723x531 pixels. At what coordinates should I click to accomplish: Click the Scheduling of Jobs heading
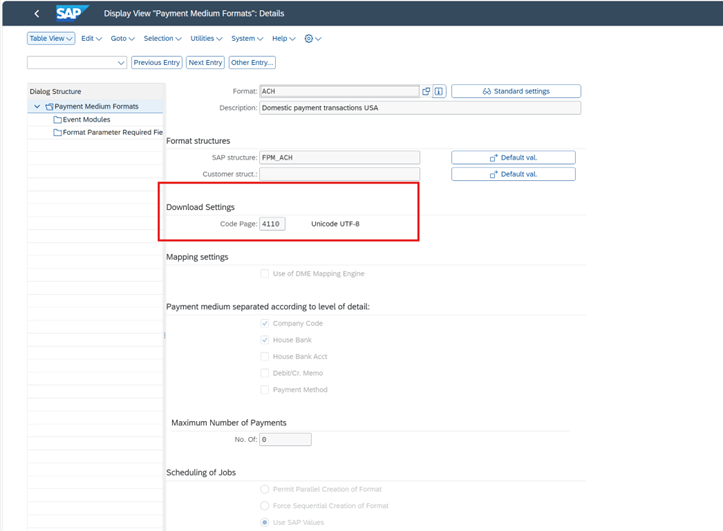(x=201, y=473)
